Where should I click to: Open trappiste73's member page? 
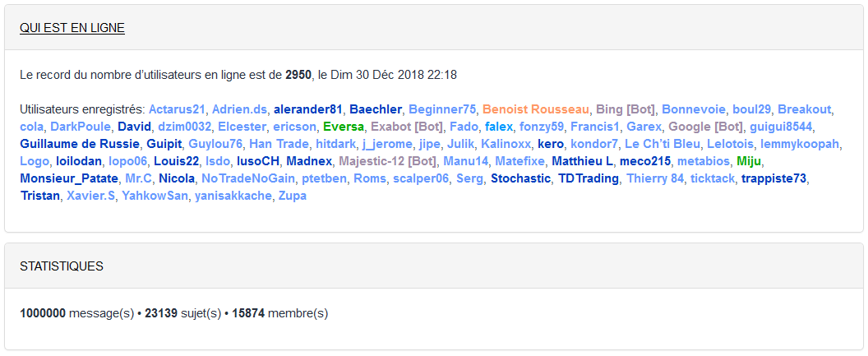[x=773, y=178]
